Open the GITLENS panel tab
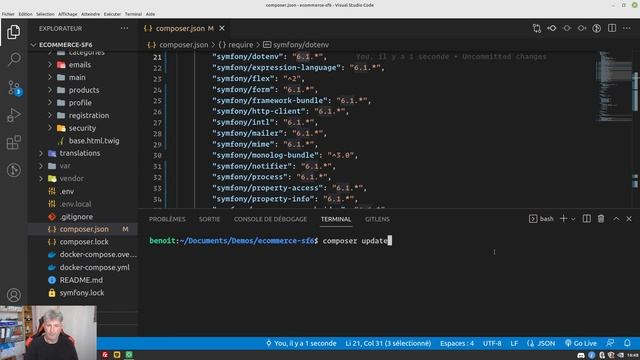The width and height of the screenshot is (640, 360). [377, 219]
